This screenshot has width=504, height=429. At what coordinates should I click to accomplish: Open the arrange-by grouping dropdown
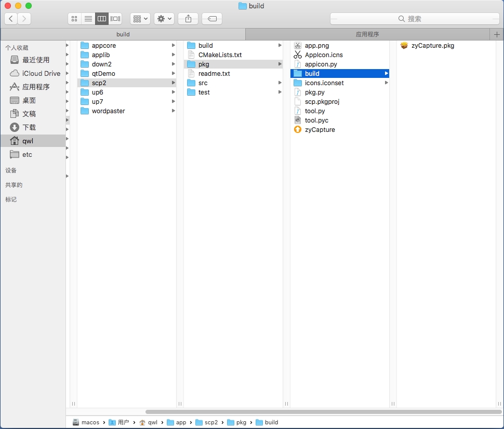tap(140, 19)
